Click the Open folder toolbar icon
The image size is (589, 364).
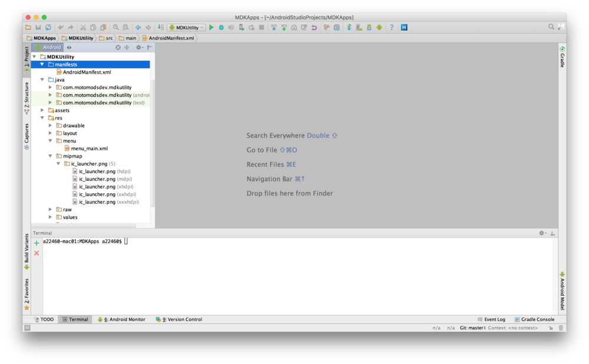point(28,28)
